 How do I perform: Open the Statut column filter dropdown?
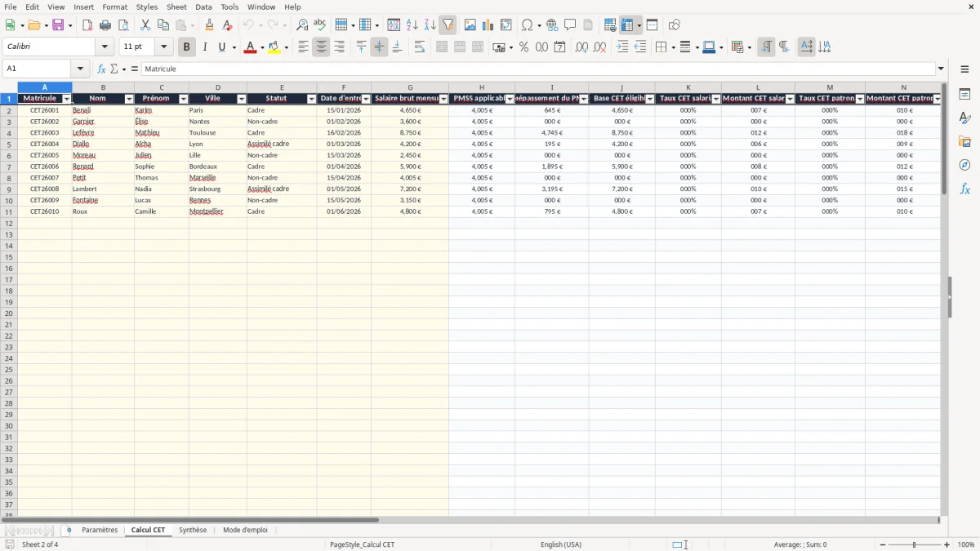click(311, 99)
